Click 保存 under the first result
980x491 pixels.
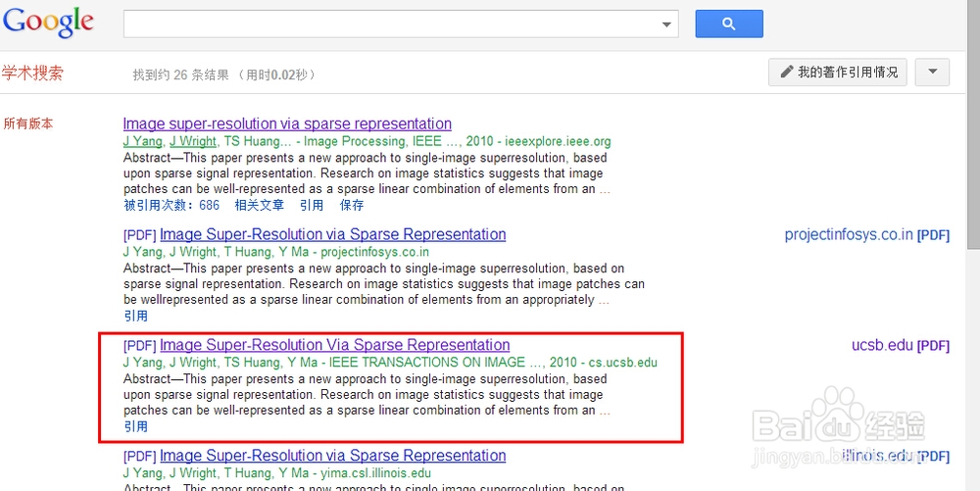click(x=352, y=206)
